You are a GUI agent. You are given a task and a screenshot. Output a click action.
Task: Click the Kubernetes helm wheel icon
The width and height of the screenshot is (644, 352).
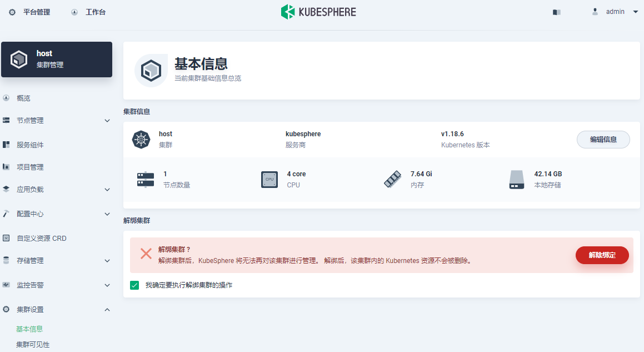[141, 140]
